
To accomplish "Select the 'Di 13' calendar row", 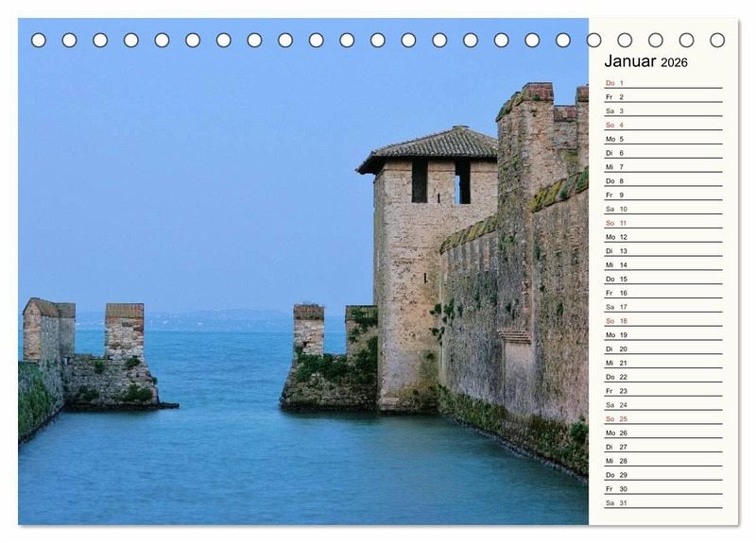I will coord(663,250).
